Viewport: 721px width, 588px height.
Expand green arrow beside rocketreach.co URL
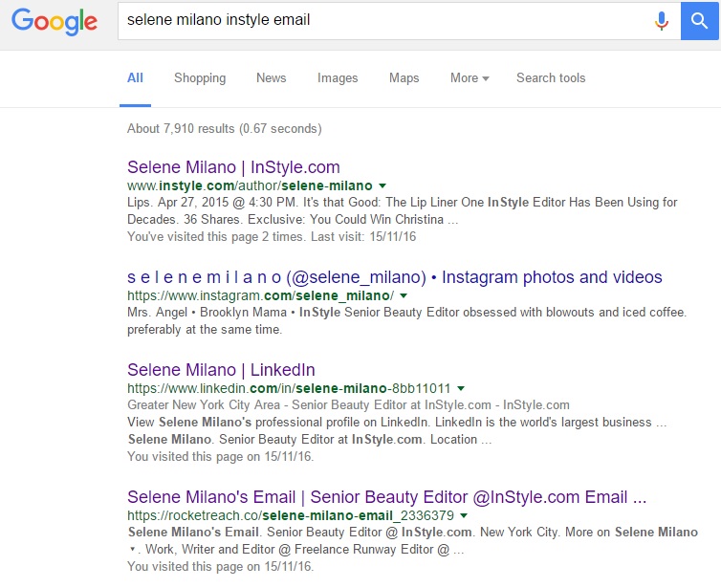point(462,516)
